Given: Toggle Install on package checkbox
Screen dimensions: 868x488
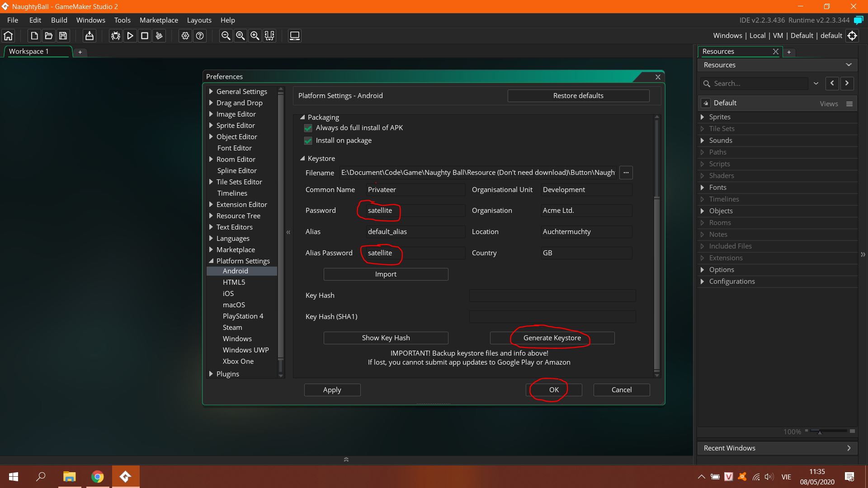Looking at the screenshot, I should pos(308,141).
